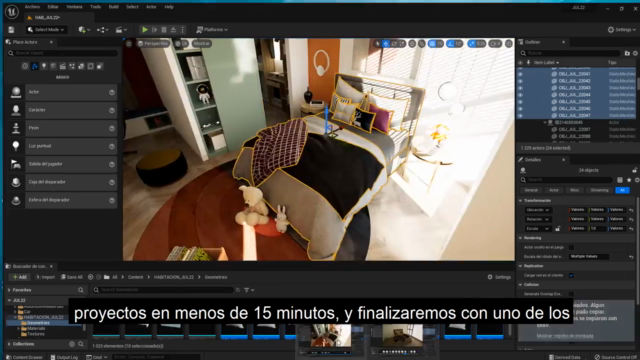Select the Luz puntual item
This screenshot has height=360, width=640.
[x=62, y=146]
